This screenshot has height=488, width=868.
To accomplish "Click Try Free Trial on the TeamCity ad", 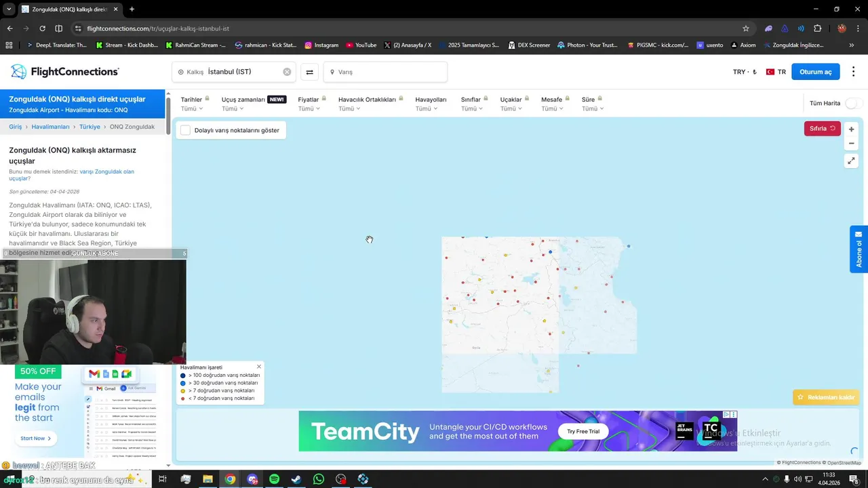I will point(583,431).
